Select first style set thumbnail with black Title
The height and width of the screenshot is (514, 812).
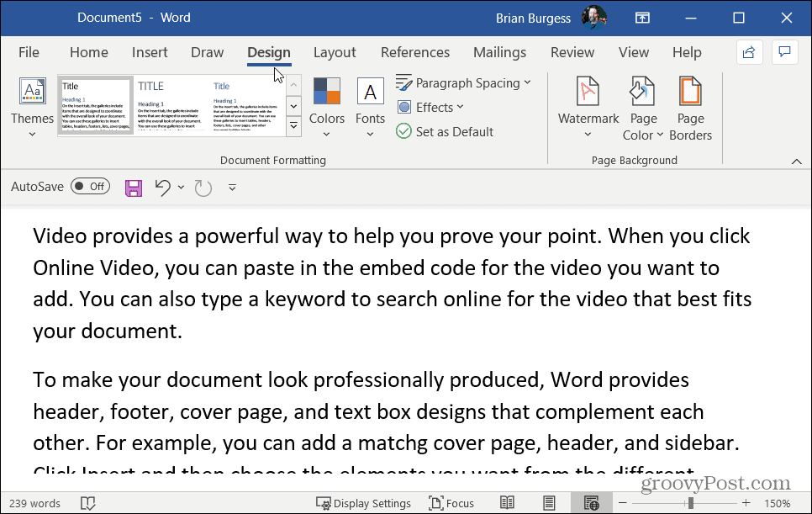point(95,105)
